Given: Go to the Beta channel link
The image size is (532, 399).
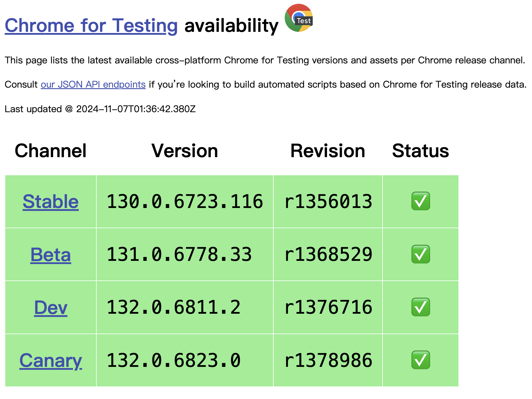Looking at the screenshot, I should tap(51, 255).
